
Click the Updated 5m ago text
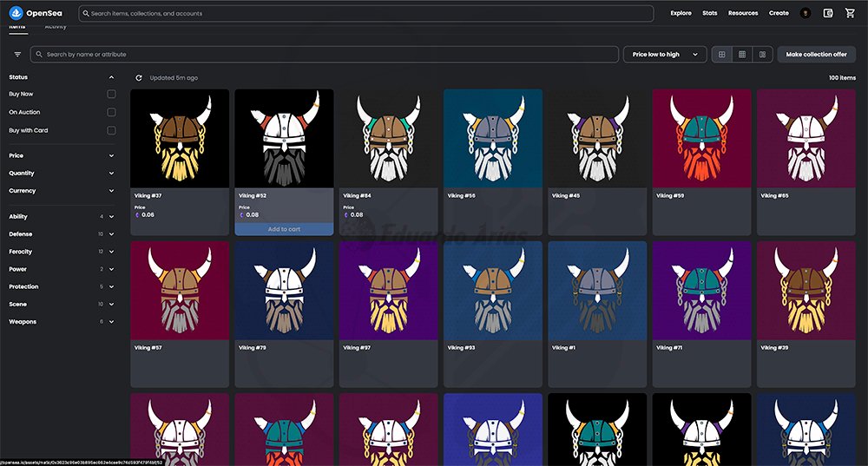tap(174, 78)
